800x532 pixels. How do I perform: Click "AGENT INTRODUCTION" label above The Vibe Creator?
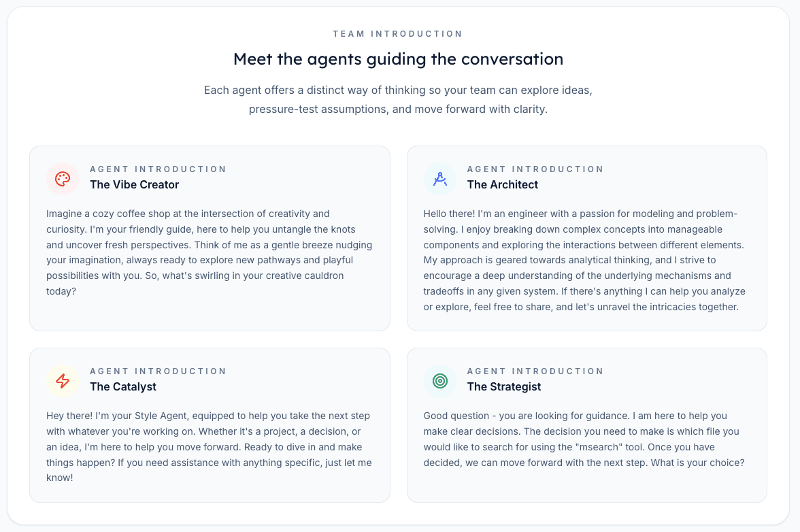159,169
